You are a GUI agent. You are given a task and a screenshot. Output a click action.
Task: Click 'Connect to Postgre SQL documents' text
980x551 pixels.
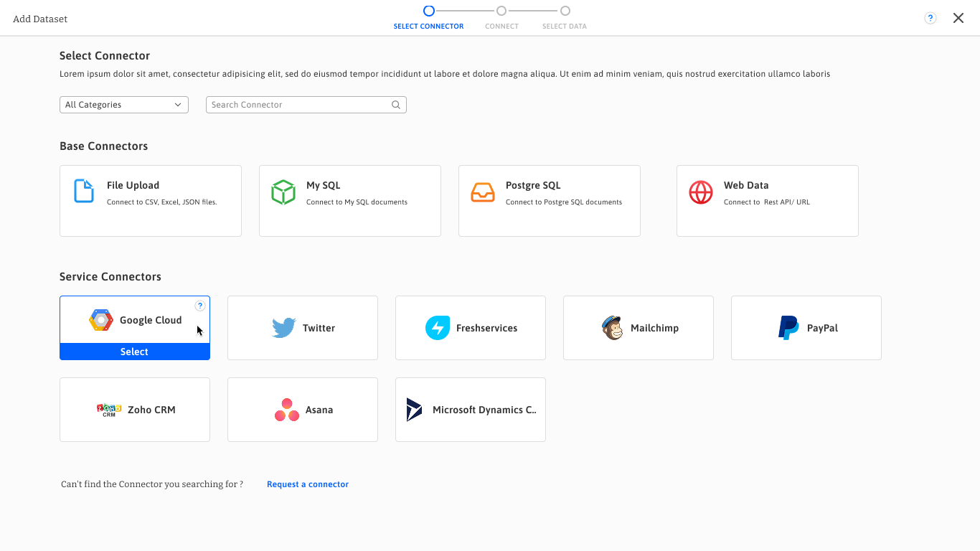564,202
